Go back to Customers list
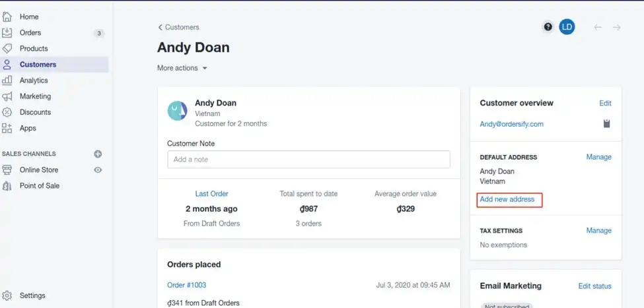The height and width of the screenshot is (308, 644). (178, 27)
